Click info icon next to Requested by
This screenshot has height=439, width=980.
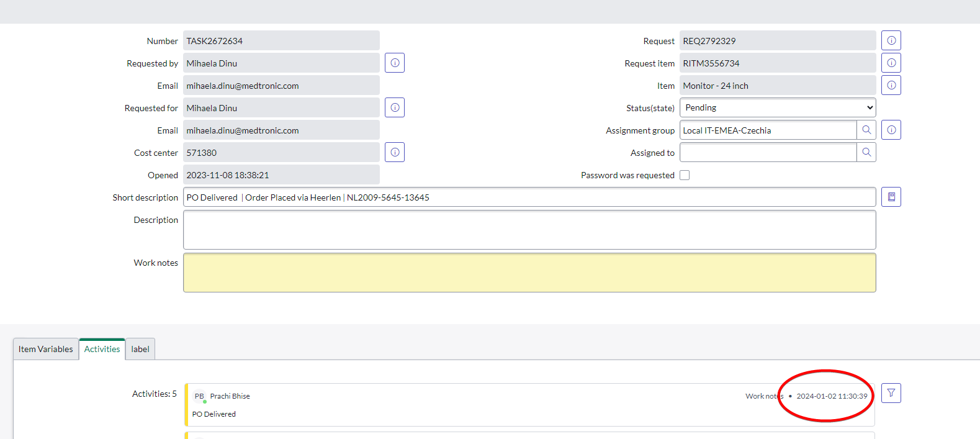(395, 63)
